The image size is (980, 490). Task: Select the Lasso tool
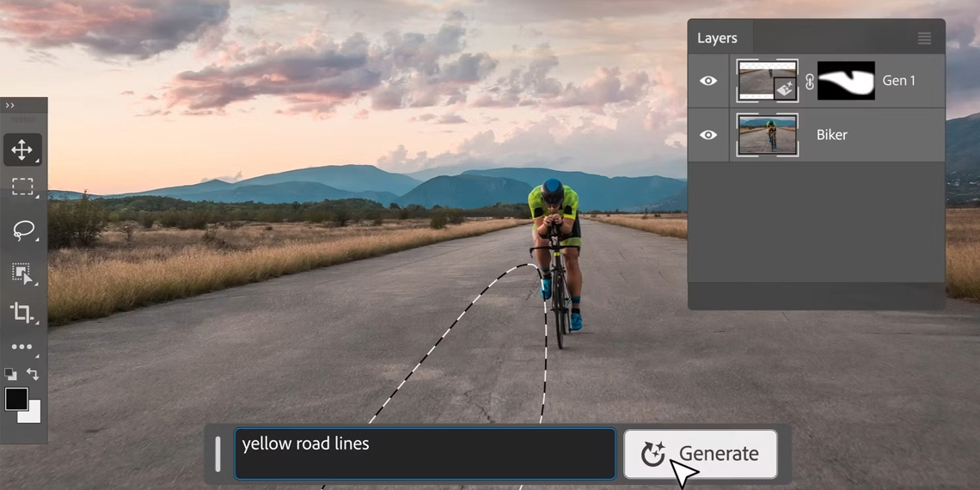23,230
